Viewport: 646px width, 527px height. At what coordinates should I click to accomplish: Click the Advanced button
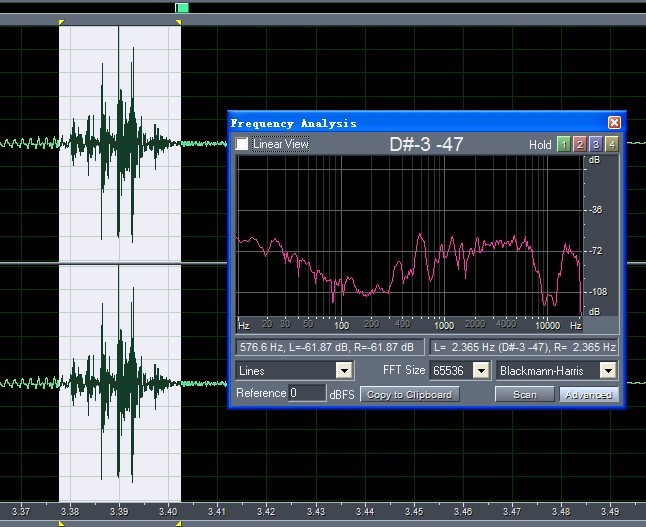pyautogui.click(x=588, y=394)
